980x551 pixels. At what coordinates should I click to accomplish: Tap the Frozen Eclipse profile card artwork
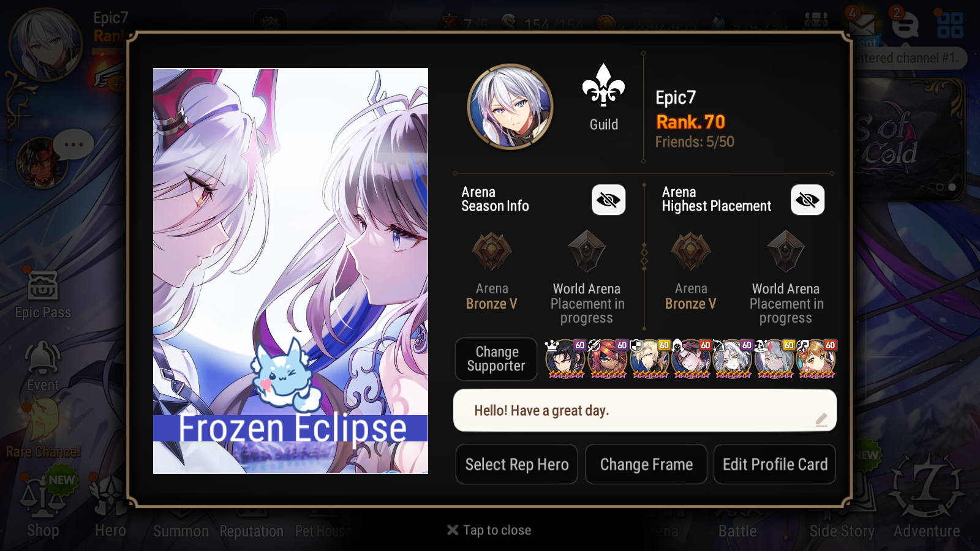pyautogui.click(x=290, y=271)
